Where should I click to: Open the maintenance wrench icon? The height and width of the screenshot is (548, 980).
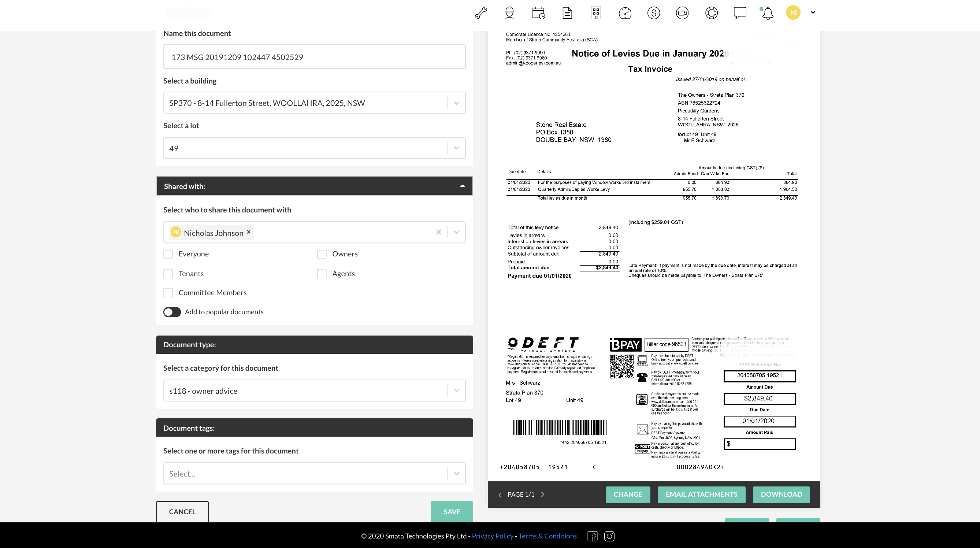(481, 13)
